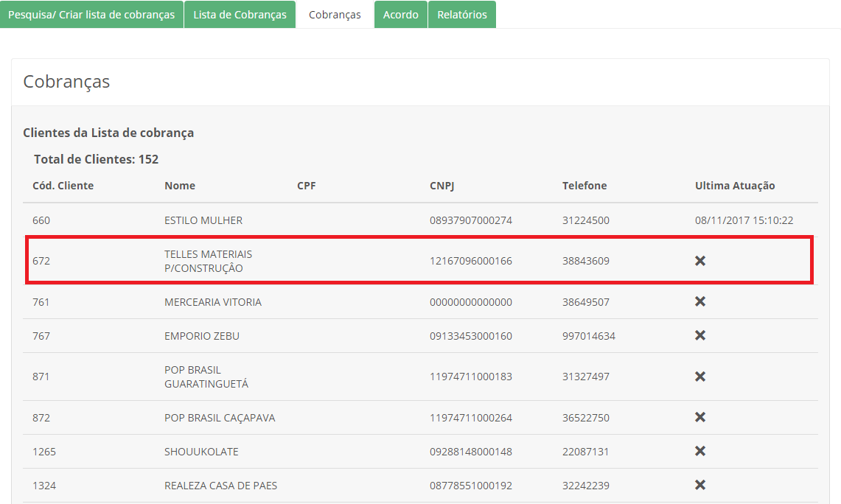Select the Cobranças tab
The width and height of the screenshot is (841, 504).
click(335, 15)
